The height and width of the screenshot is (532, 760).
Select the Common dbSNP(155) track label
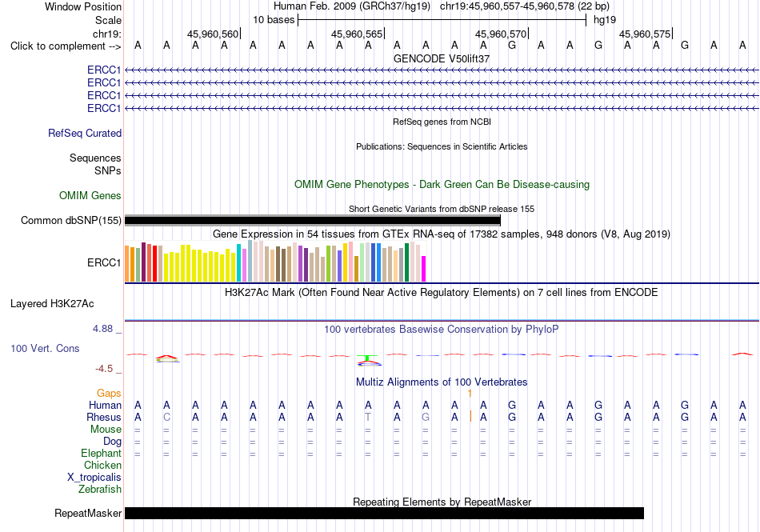point(71,221)
